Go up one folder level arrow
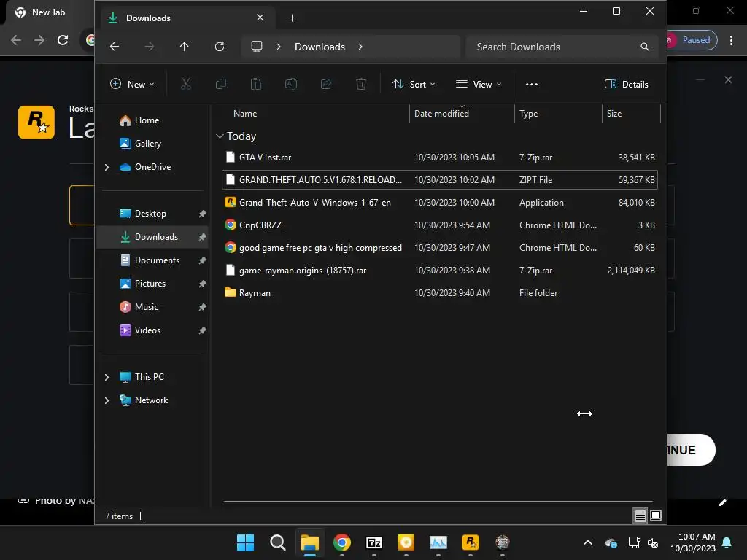The height and width of the screenshot is (560, 747). (185, 47)
